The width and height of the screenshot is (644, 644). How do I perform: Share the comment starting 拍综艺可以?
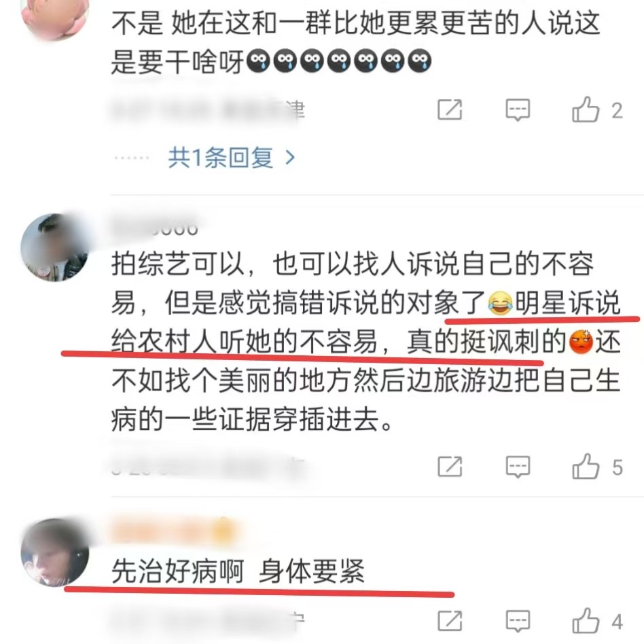click(x=450, y=467)
